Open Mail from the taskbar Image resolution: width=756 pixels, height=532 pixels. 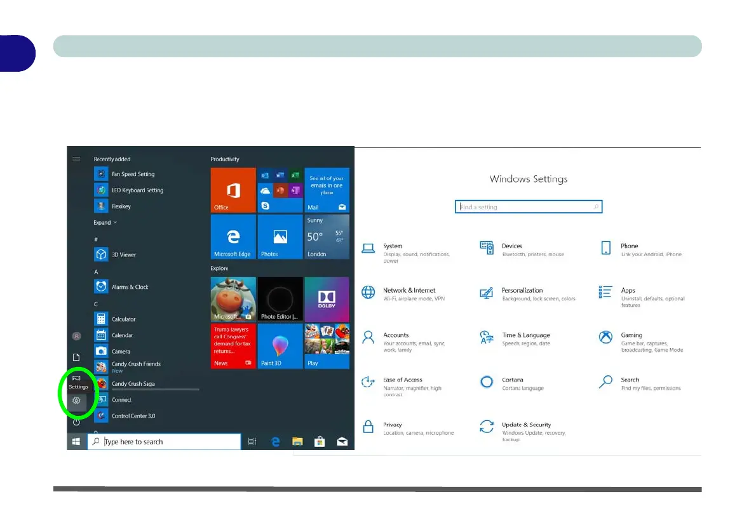[342, 441]
